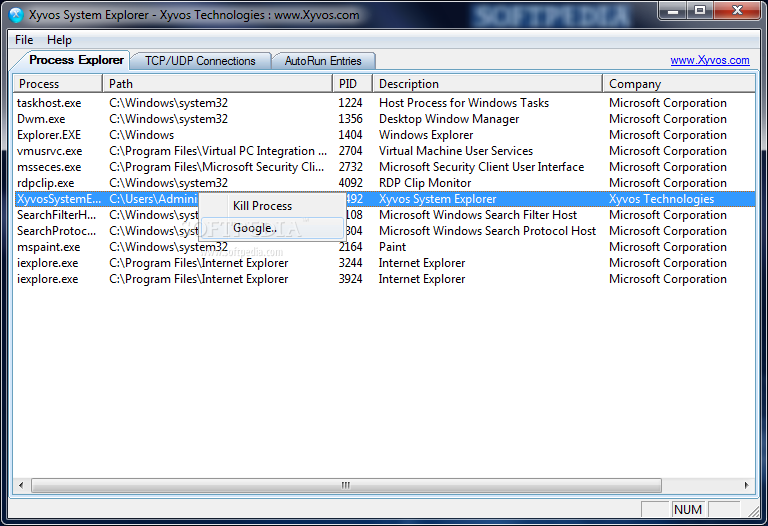Click the Xyvos System Explorer description
768x526 pixels.
coord(437,199)
